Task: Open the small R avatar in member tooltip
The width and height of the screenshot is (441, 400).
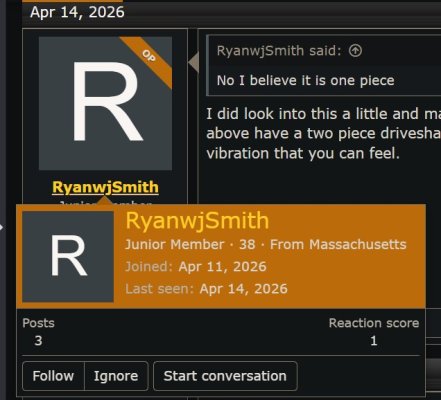Action: tap(68, 256)
